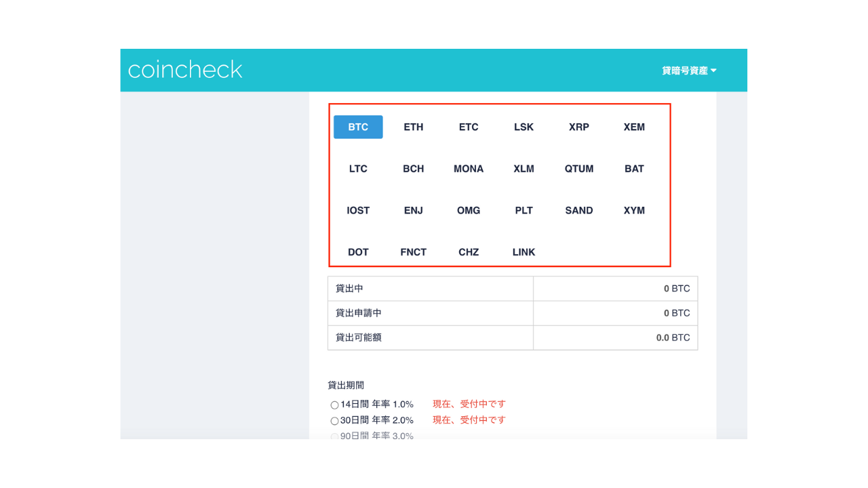The width and height of the screenshot is (868, 488).
Task: Open the 貸暗号資産 dropdown menu
Action: pyautogui.click(x=689, y=70)
